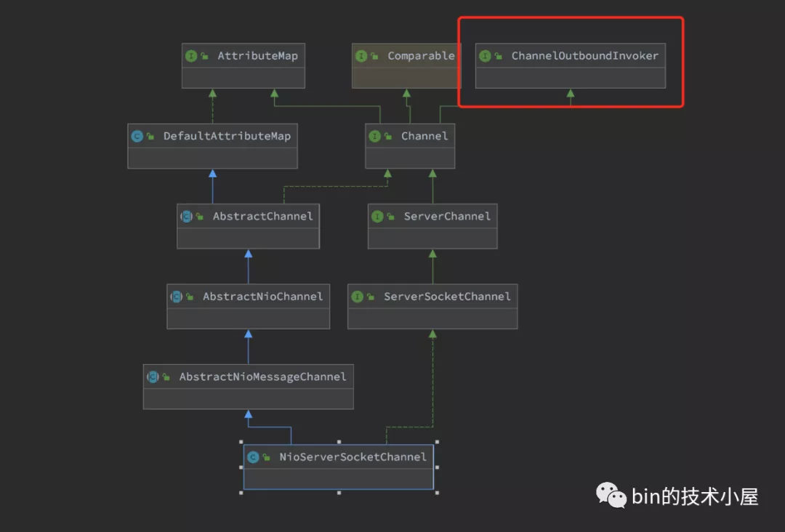785x532 pixels.
Task: Click the interface icon of ServerSocketChannel
Action: coord(357,297)
